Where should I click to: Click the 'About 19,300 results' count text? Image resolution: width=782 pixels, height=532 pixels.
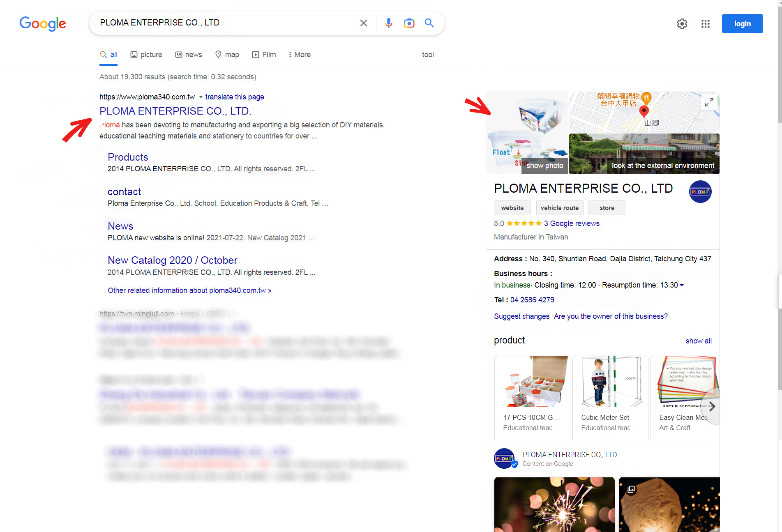(178, 77)
